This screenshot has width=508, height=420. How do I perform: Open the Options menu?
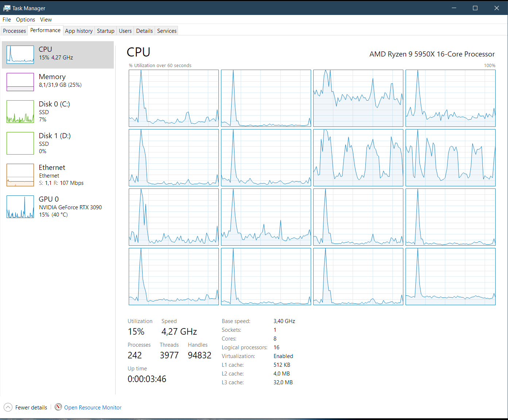point(26,20)
